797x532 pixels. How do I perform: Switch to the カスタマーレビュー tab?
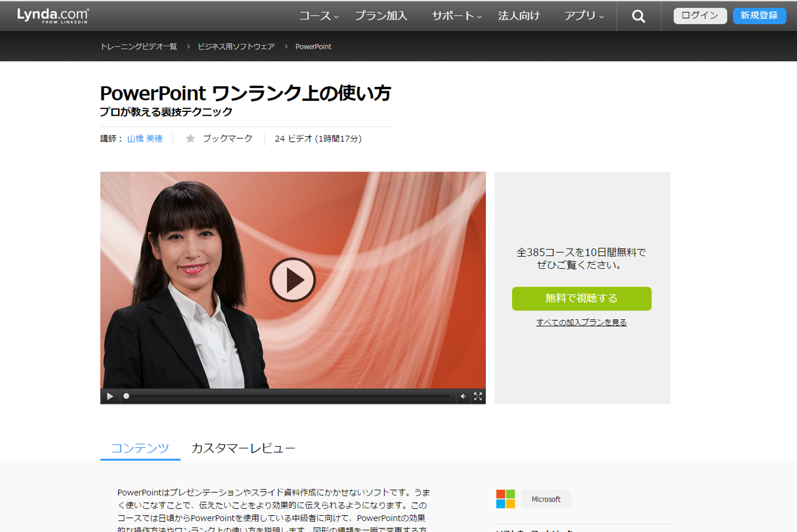(243, 448)
